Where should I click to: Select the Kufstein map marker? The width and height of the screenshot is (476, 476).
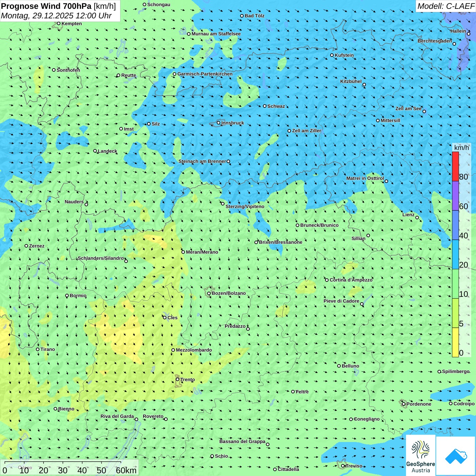(332, 55)
